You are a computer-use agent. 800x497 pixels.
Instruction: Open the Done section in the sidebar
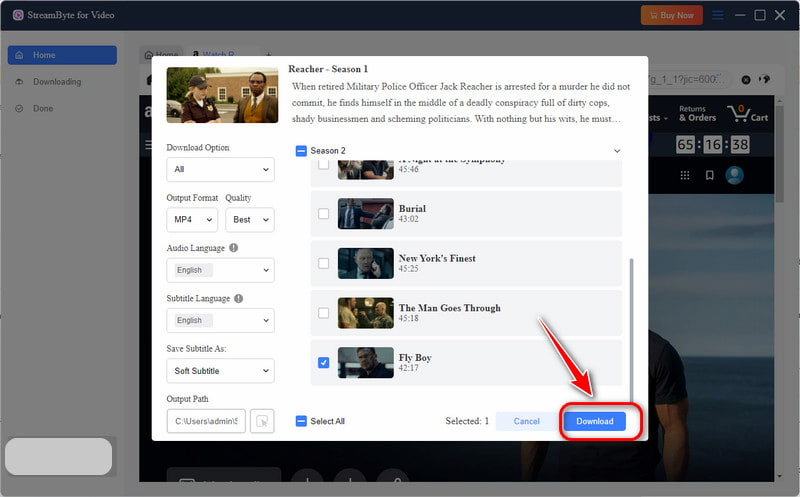tap(43, 108)
